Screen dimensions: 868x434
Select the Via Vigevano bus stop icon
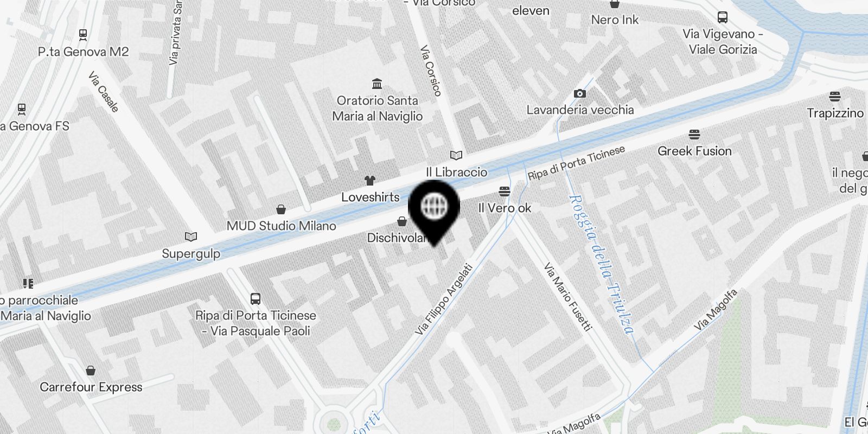(723, 17)
